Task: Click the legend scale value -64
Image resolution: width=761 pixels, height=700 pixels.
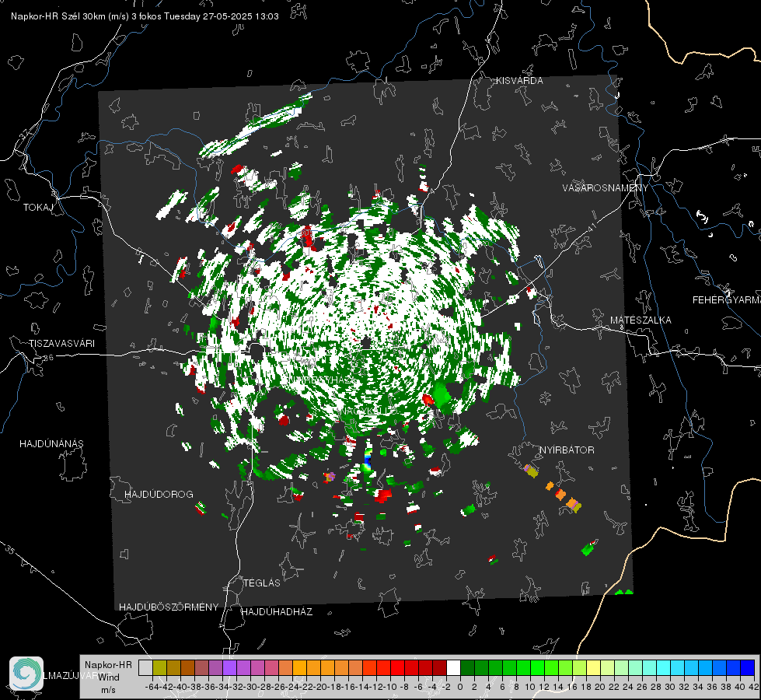Action: (x=152, y=687)
